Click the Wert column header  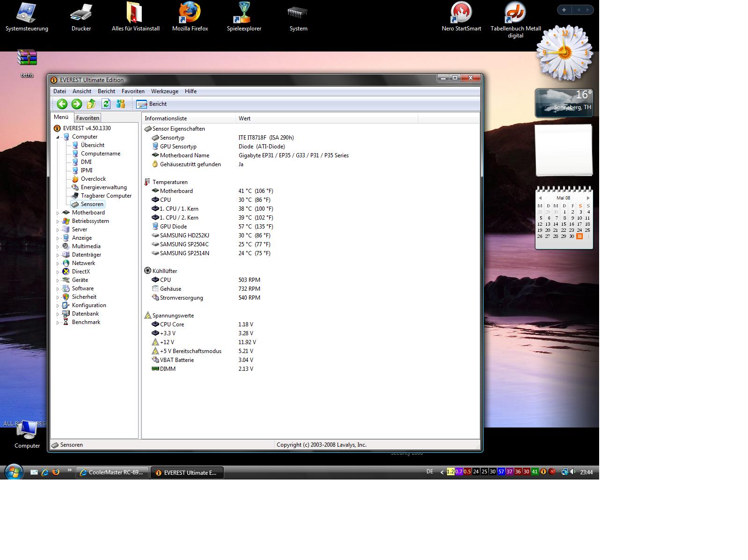(327, 118)
